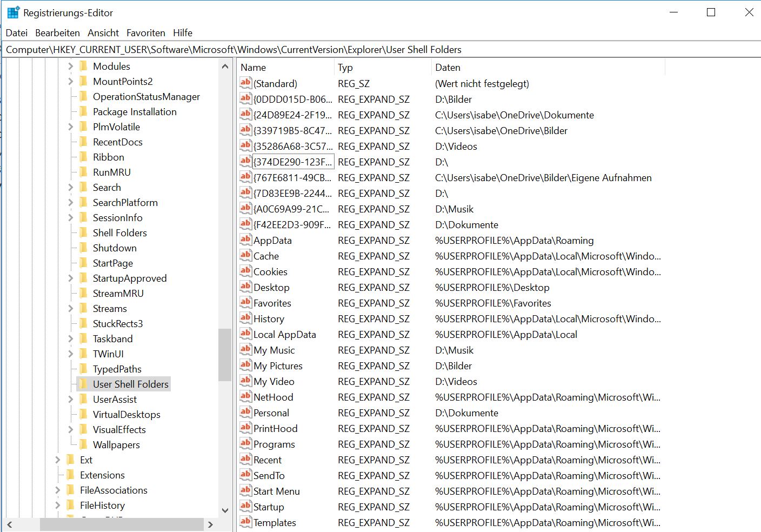The width and height of the screenshot is (761, 532).
Task: Sort values by the Name column header
Action: [x=285, y=68]
